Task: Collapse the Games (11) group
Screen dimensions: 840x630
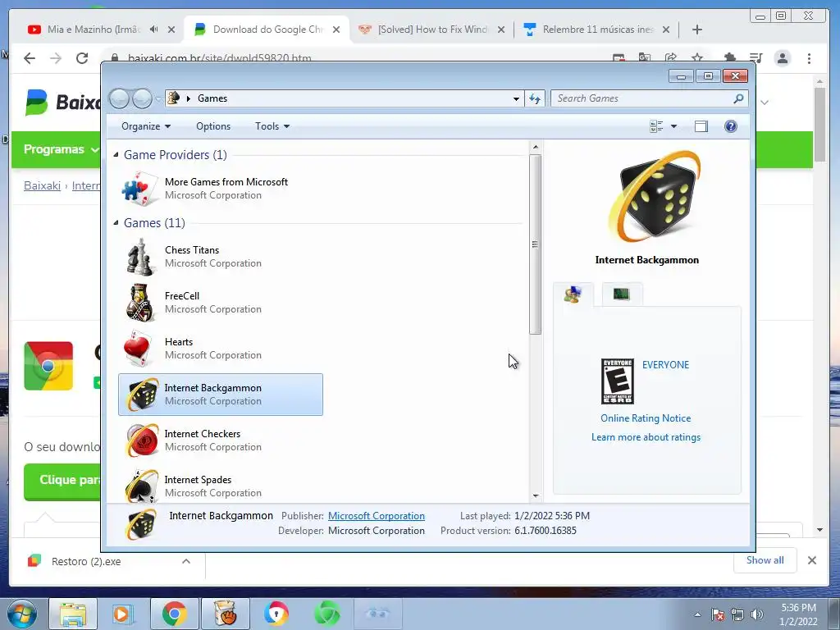Action: tap(116, 223)
